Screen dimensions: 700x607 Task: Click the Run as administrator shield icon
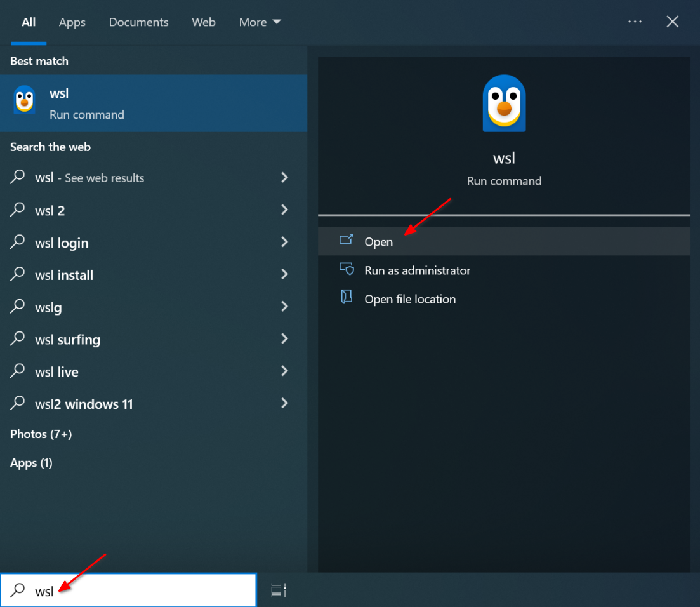click(x=347, y=269)
